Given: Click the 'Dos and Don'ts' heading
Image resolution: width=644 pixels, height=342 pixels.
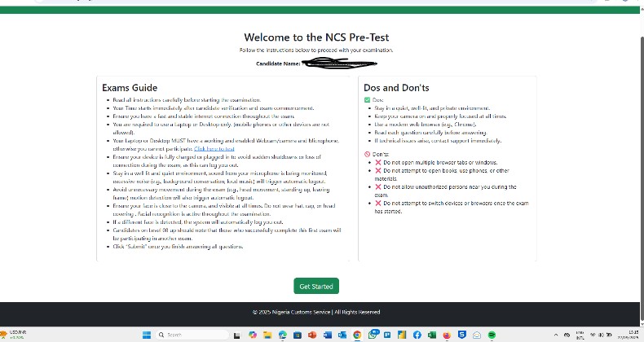Looking at the screenshot, I should point(396,88).
